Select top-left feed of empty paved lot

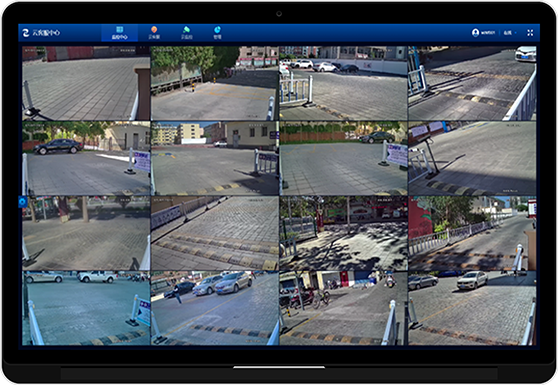click(86, 83)
